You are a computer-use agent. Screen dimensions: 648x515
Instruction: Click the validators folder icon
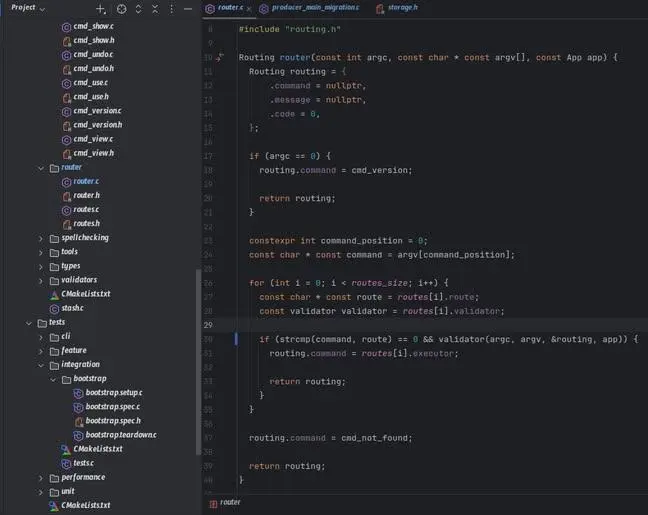(x=54, y=281)
